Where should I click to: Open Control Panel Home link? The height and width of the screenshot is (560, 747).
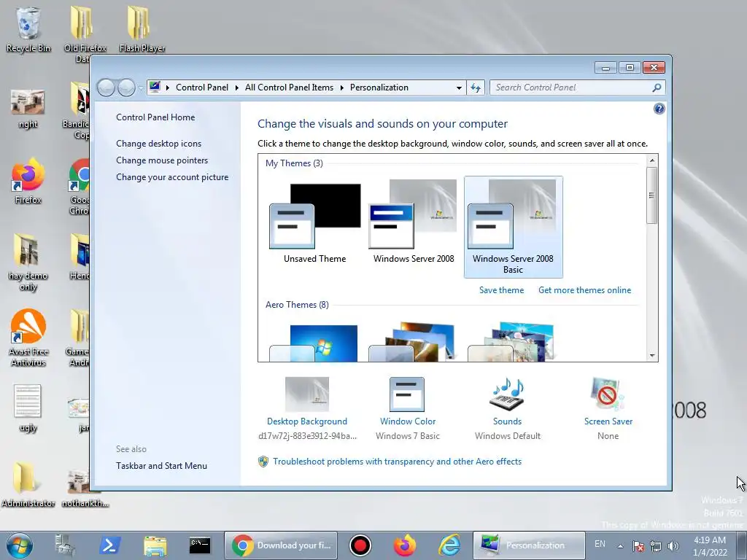pos(155,117)
